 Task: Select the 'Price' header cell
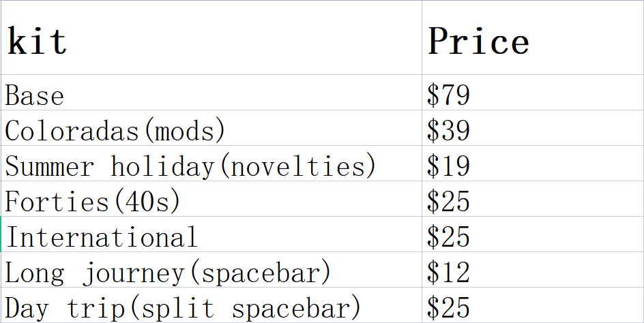tap(478, 41)
